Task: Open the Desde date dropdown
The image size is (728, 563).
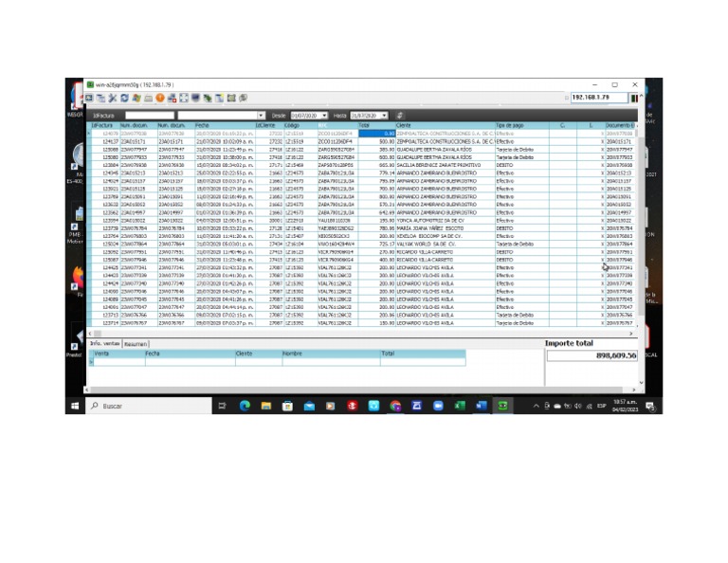Action: tap(324, 115)
